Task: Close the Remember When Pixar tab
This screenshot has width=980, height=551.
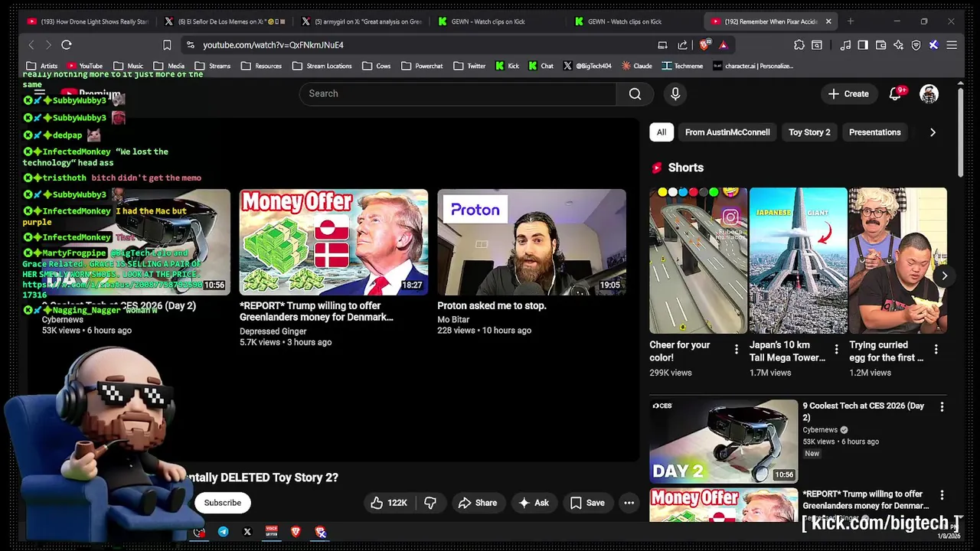Action: 828,21
